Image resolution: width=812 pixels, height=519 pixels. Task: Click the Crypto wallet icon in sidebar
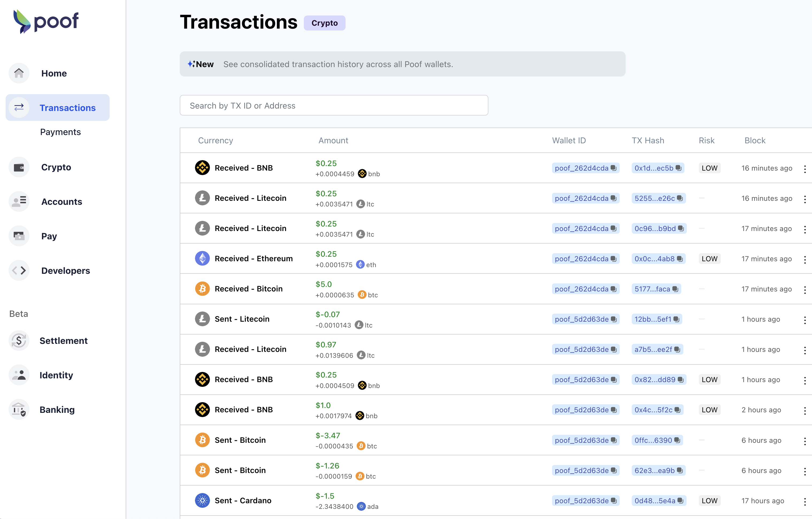(19, 167)
